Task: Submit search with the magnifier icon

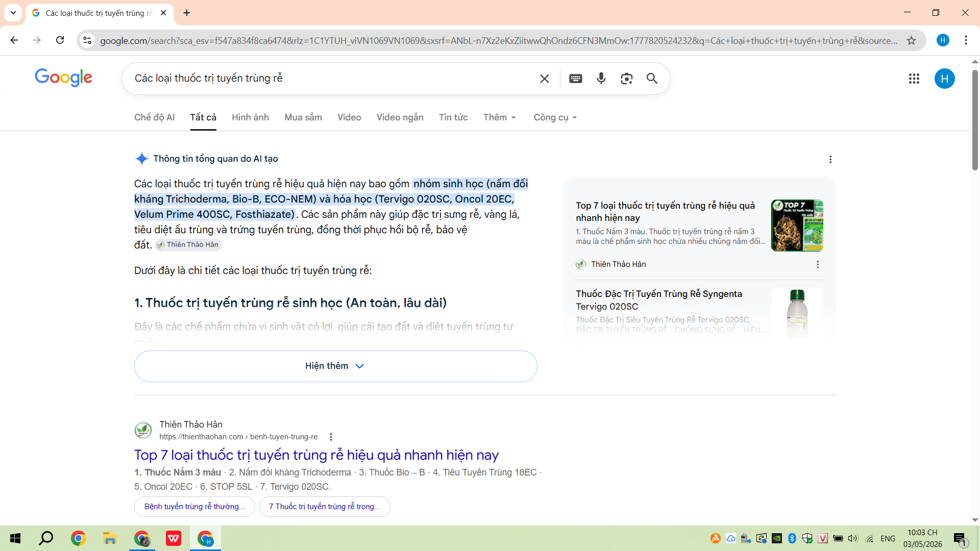Action: [x=652, y=79]
